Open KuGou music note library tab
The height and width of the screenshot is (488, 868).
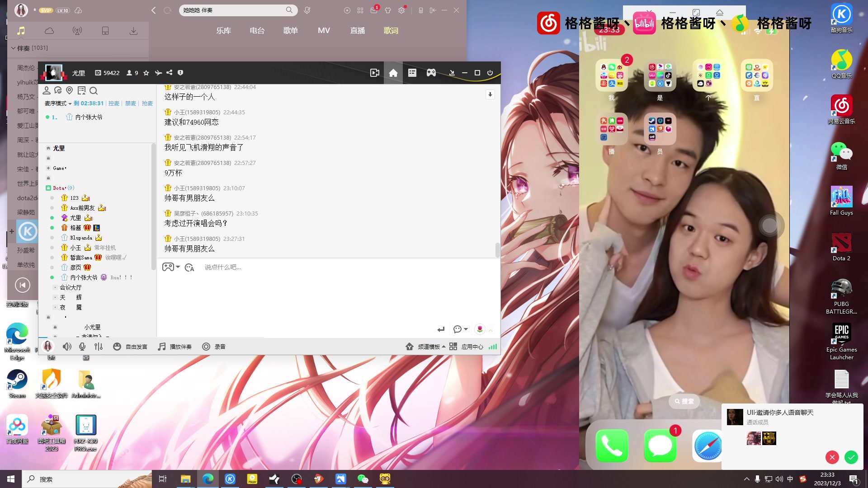pos(21,31)
